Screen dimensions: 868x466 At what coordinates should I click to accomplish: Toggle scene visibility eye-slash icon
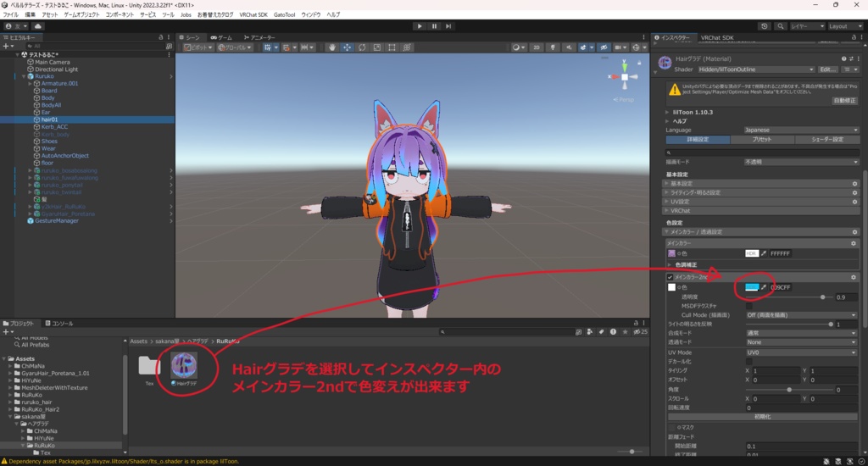click(604, 47)
